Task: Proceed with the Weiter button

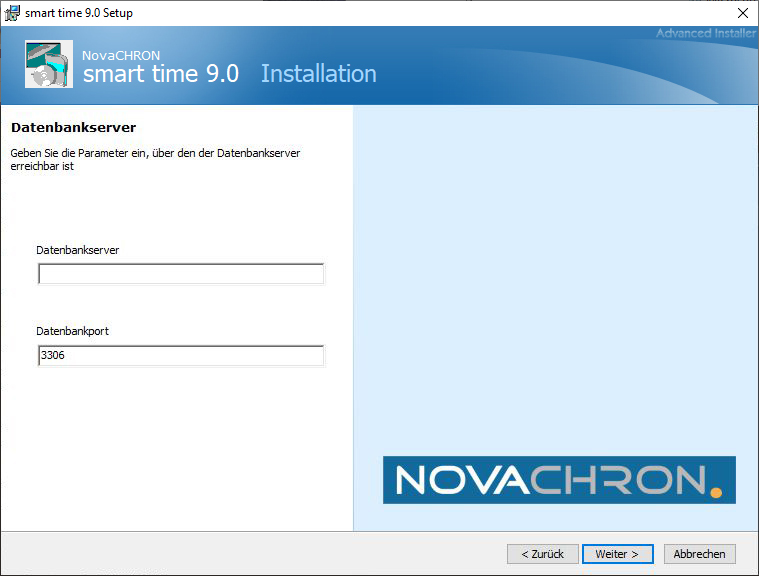Action: point(617,554)
